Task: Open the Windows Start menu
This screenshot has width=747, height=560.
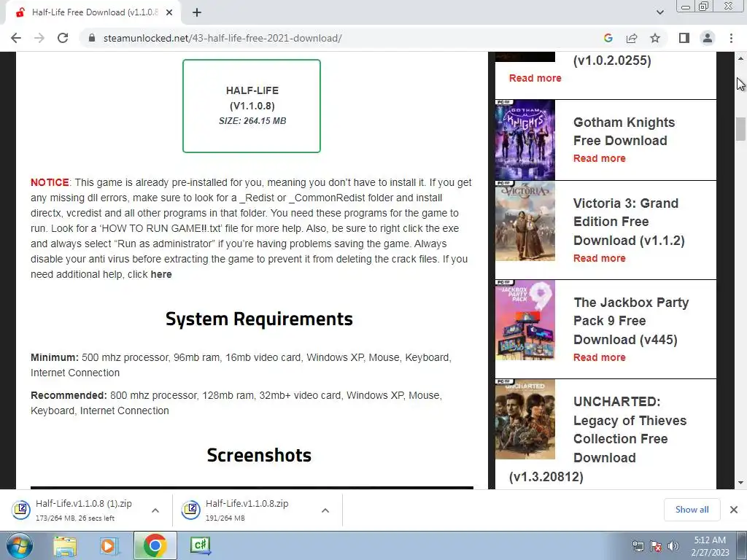Action: tap(19, 545)
